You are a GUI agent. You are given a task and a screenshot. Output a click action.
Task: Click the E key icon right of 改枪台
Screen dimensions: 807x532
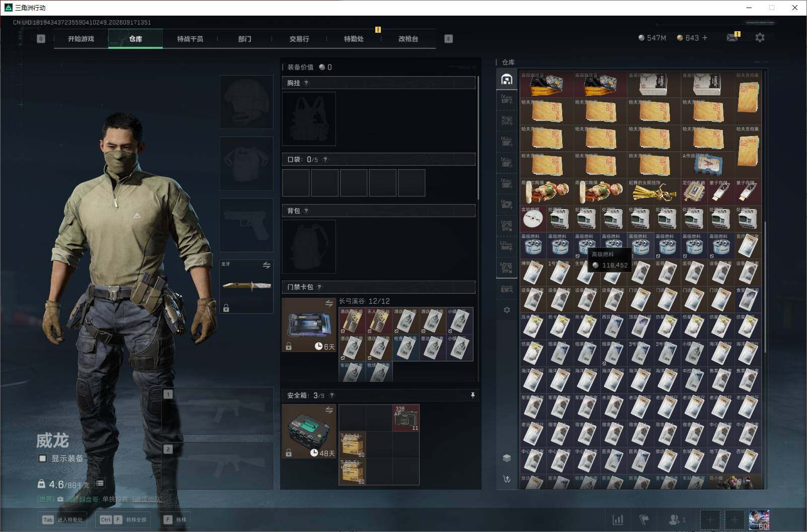click(448, 39)
